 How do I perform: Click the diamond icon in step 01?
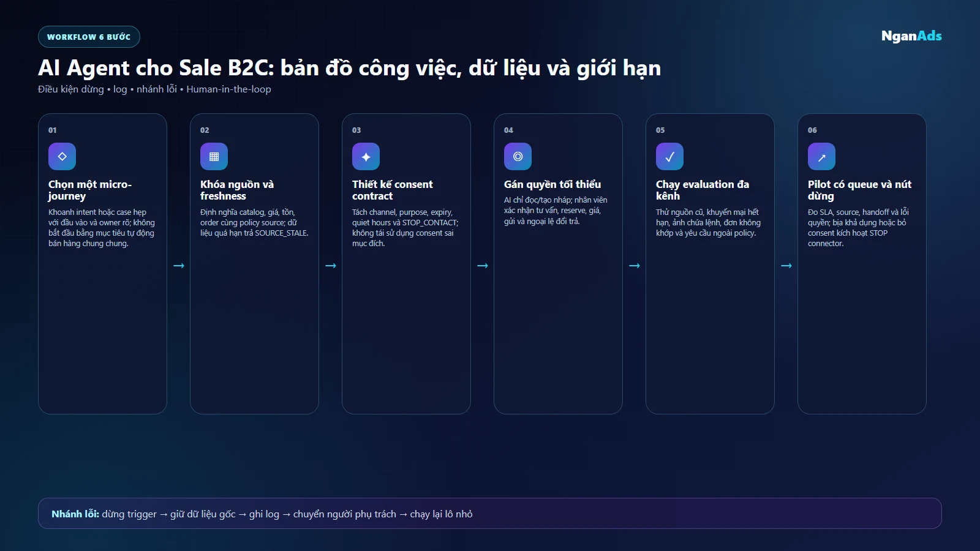pyautogui.click(x=62, y=157)
